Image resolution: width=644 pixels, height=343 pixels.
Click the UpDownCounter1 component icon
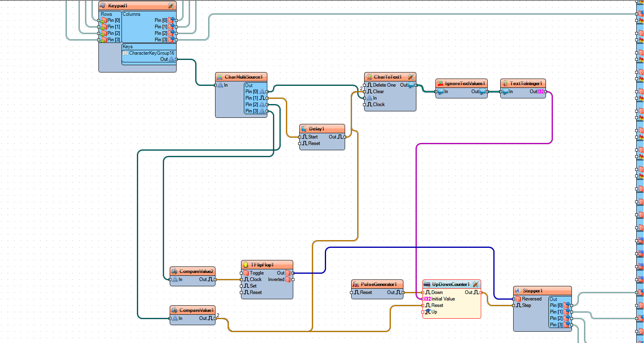pos(427,284)
